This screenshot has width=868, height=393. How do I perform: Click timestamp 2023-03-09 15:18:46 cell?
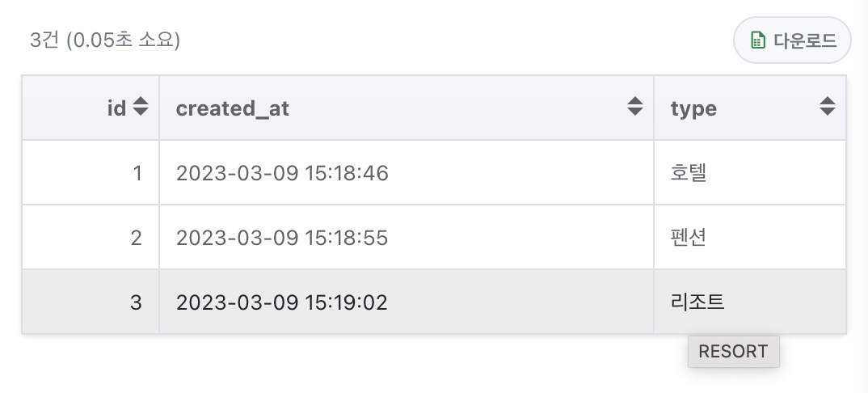coord(407,173)
